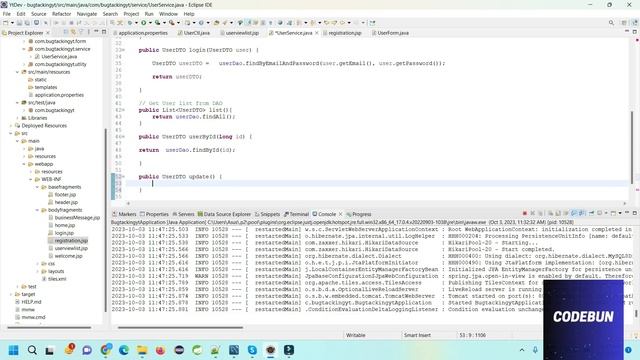The height and width of the screenshot is (360, 640).
Task: Select footer.jsp in Project Explorer
Action: [x=65, y=195]
